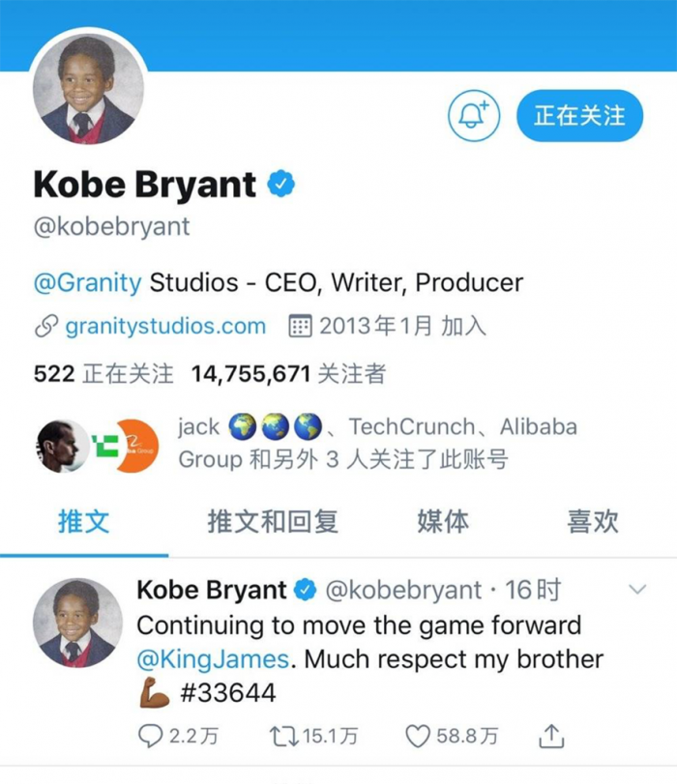
Task: Switch to the 喜欢 likes tab
Action: 592,522
